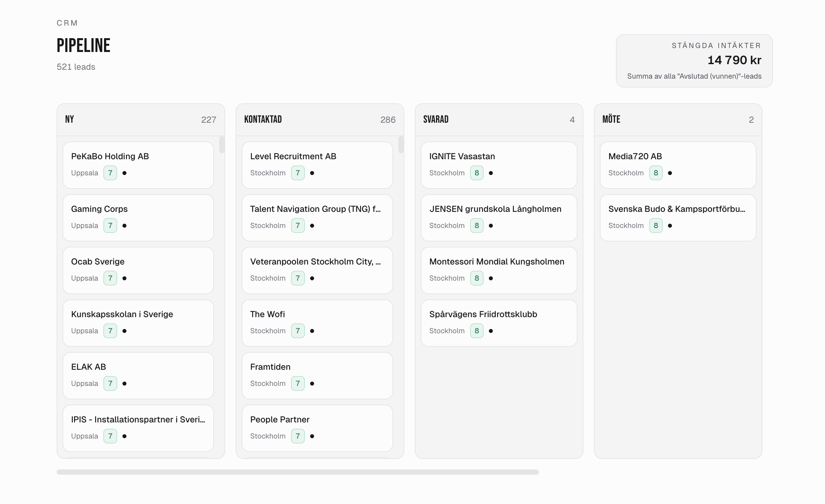Click the status dot on Montessori Mondial Kungsholmen

coord(492,278)
